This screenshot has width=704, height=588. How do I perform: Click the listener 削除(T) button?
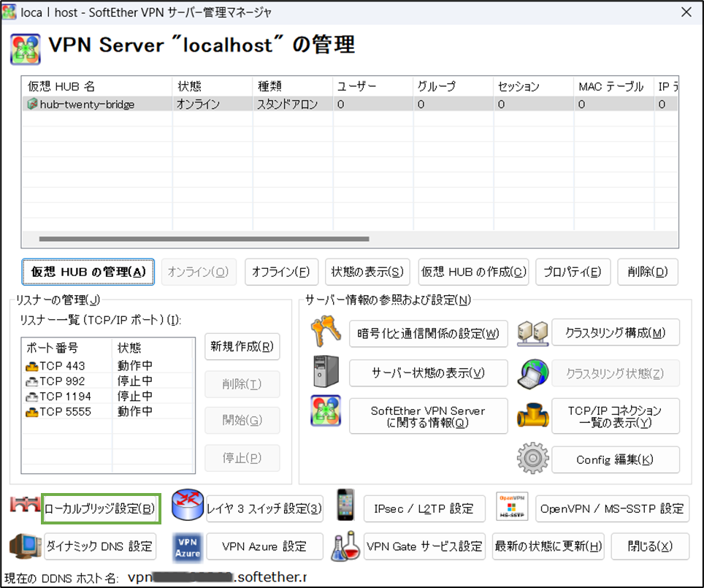(x=242, y=384)
